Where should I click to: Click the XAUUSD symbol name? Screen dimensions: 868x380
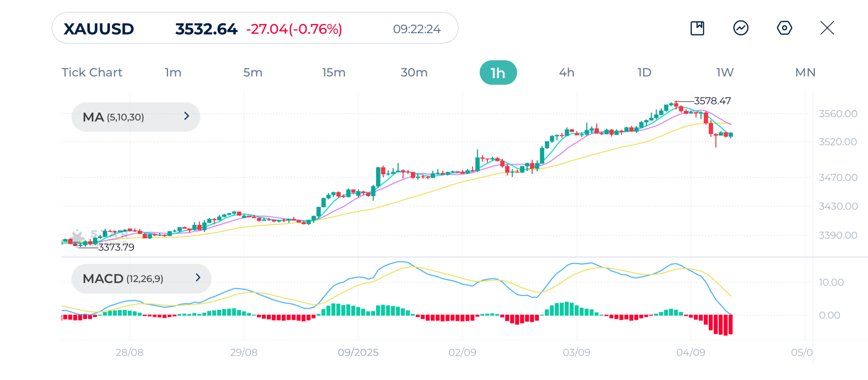(x=99, y=29)
